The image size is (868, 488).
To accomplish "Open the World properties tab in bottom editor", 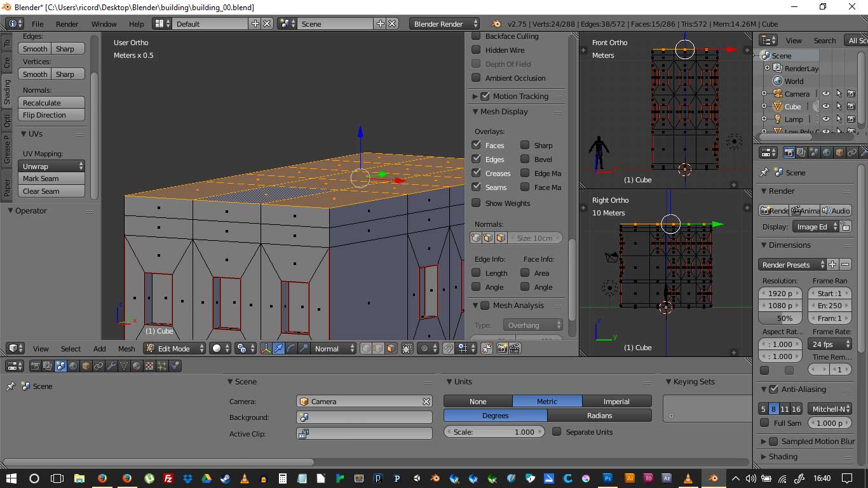I will (73, 366).
